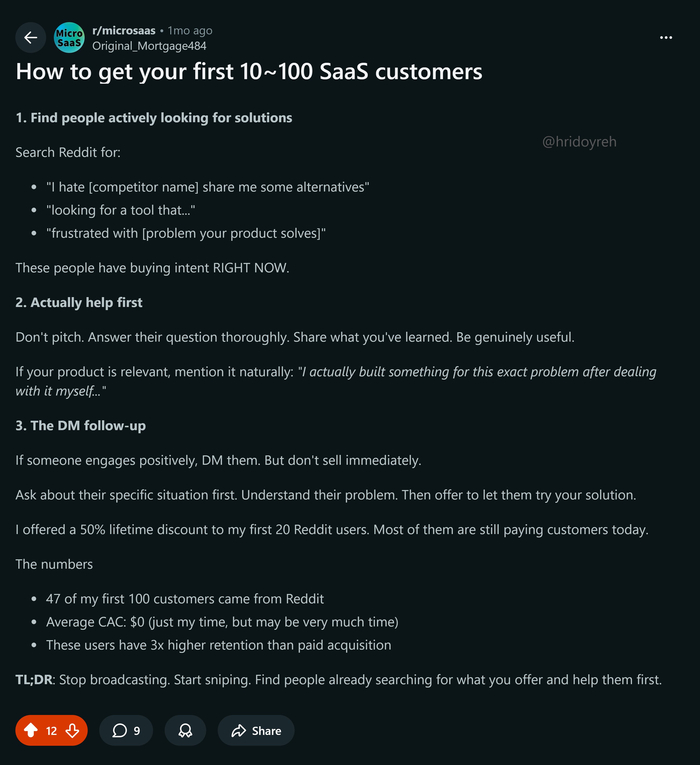The height and width of the screenshot is (765, 700).
Task: Click the bullet "looking for a tool that..."
Action: [x=121, y=210]
